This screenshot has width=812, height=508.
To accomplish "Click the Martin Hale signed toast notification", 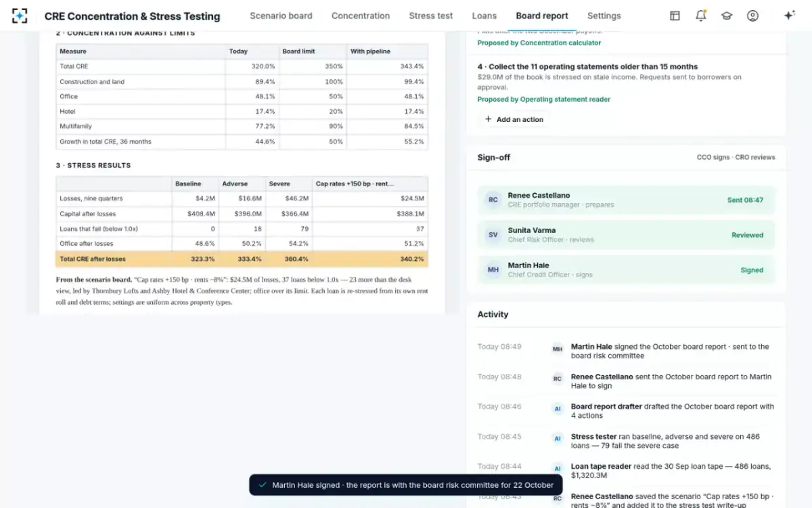I will coord(406,485).
